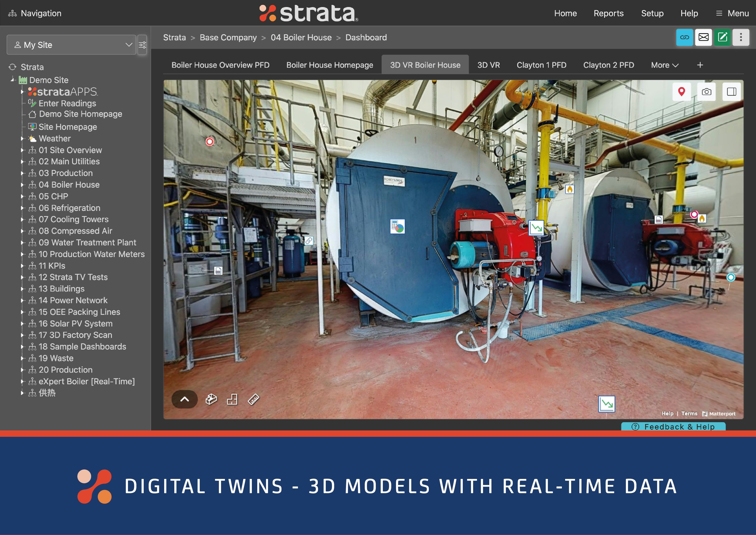Image resolution: width=756 pixels, height=535 pixels.
Task: Open the vertical three-dot options menu
Action: 741,37
